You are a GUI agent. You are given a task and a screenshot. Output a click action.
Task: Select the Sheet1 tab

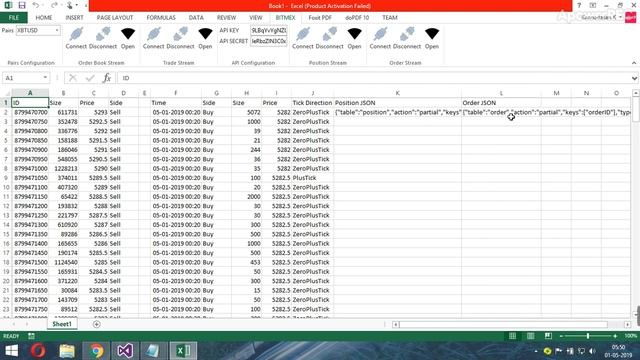tap(62, 324)
